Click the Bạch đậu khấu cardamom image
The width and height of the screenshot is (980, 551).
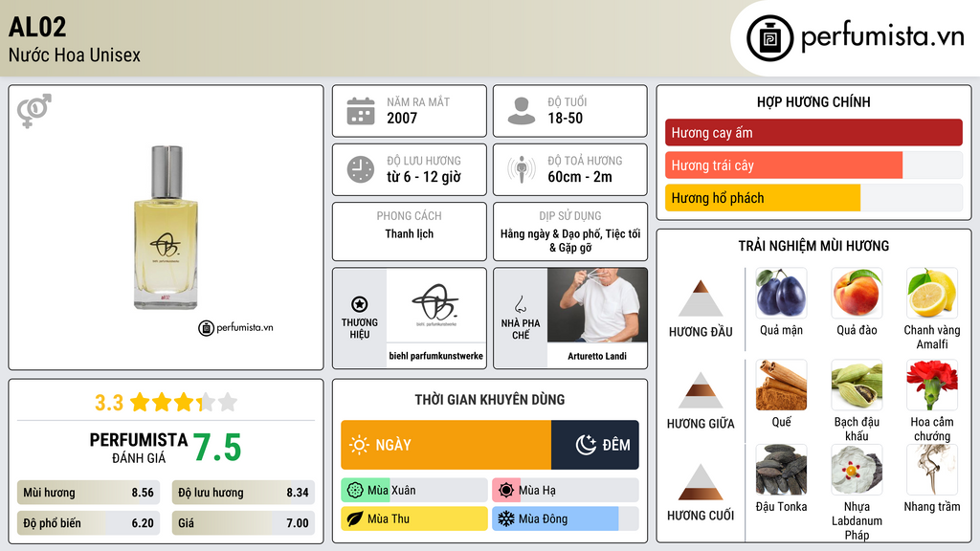click(857, 385)
